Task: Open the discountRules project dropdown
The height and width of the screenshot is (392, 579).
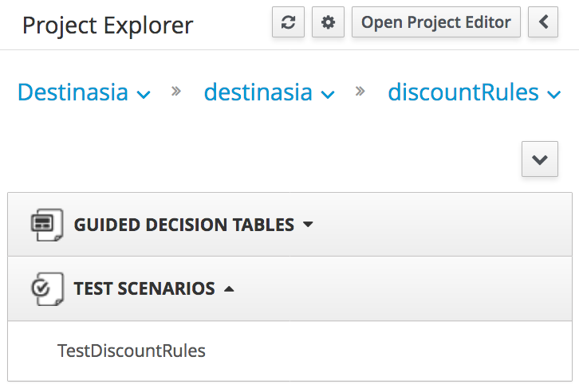Action: [475, 92]
